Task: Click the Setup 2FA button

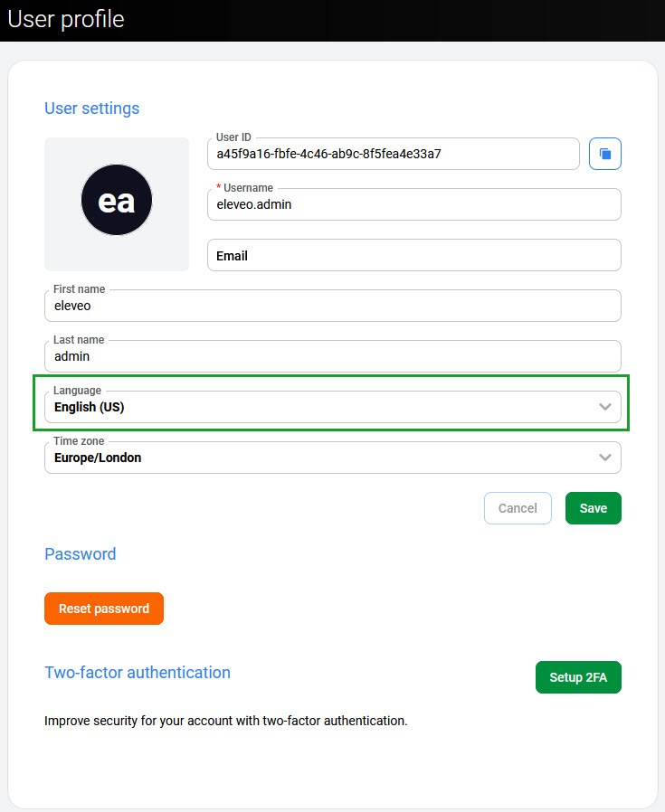Action: 578,677
